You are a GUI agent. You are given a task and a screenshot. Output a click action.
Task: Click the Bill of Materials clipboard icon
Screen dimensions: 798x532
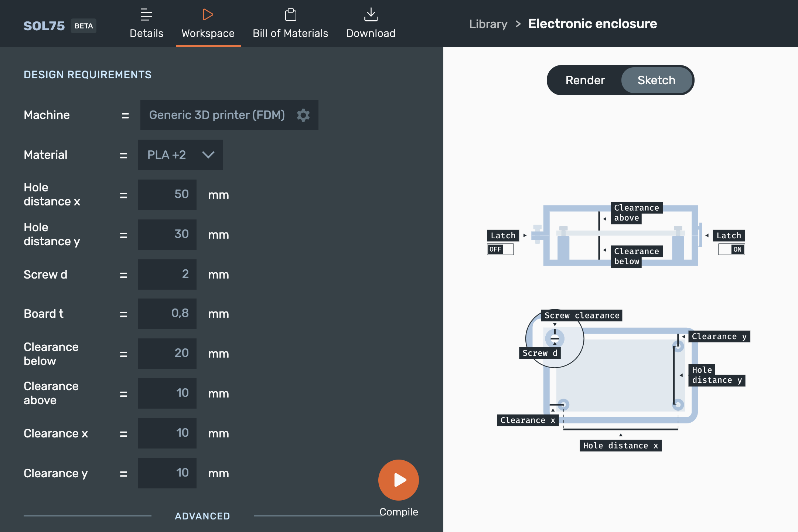(x=290, y=15)
